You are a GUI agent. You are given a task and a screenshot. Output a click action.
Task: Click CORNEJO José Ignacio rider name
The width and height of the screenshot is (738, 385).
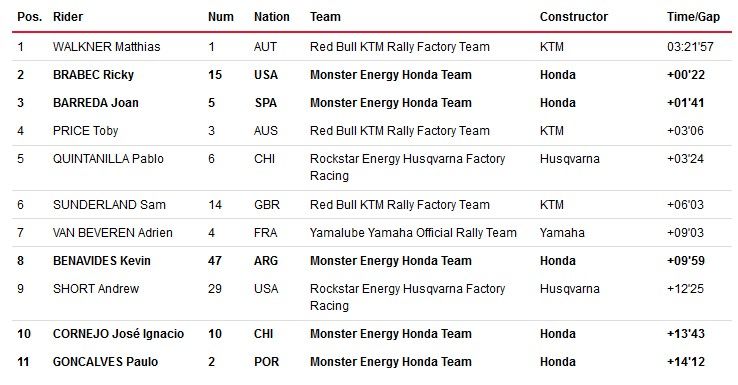click(x=118, y=334)
